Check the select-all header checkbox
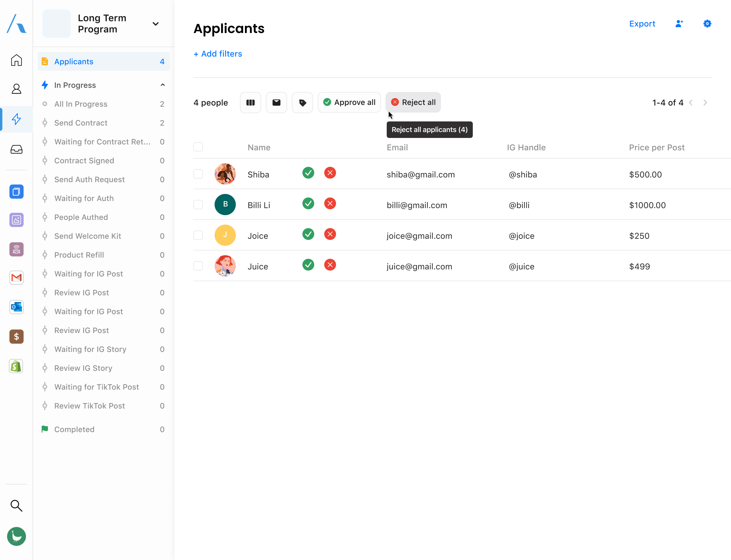The width and height of the screenshot is (731, 560). (198, 147)
